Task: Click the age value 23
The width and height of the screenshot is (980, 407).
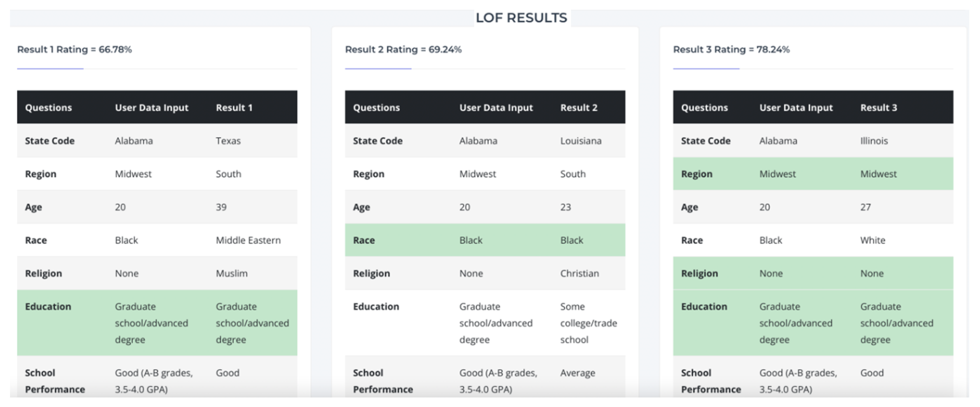Action: (x=565, y=207)
